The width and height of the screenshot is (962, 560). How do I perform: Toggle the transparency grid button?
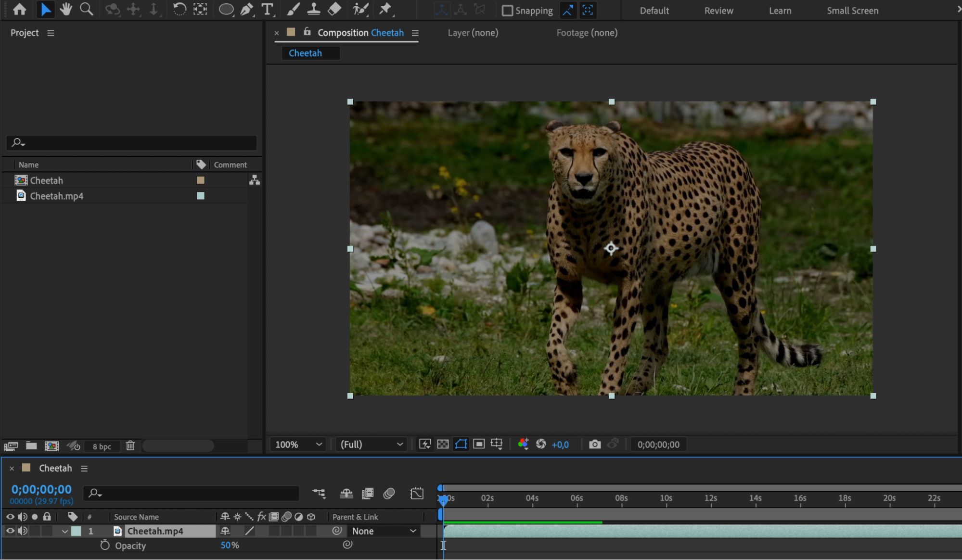(443, 444)
